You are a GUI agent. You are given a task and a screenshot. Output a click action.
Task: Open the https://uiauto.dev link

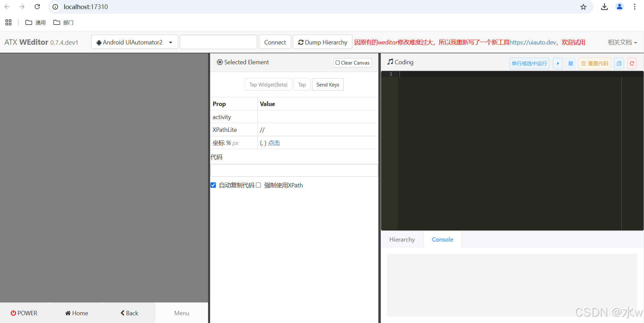coord(533,42)
